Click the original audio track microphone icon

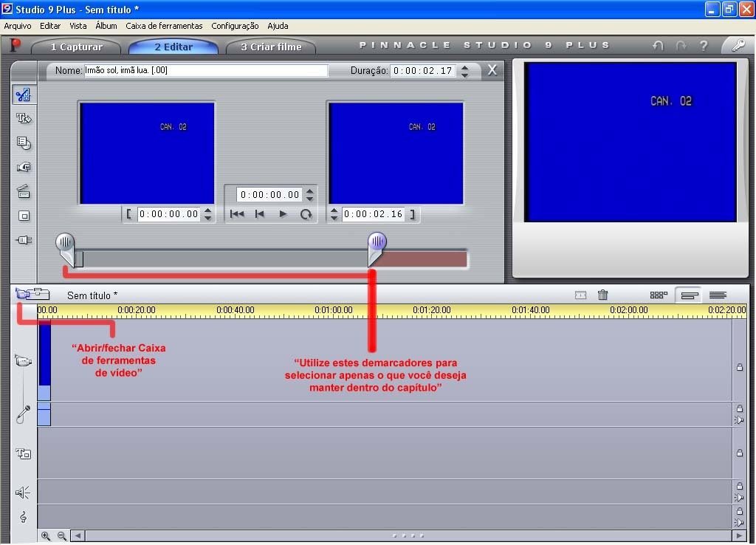23,414
